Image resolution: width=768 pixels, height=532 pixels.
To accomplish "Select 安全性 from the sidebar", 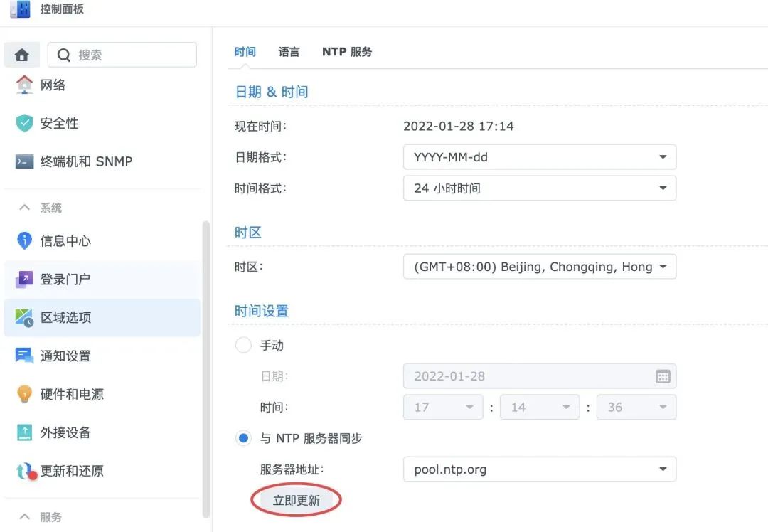I will pyautogui.click(x=58, y=123).
